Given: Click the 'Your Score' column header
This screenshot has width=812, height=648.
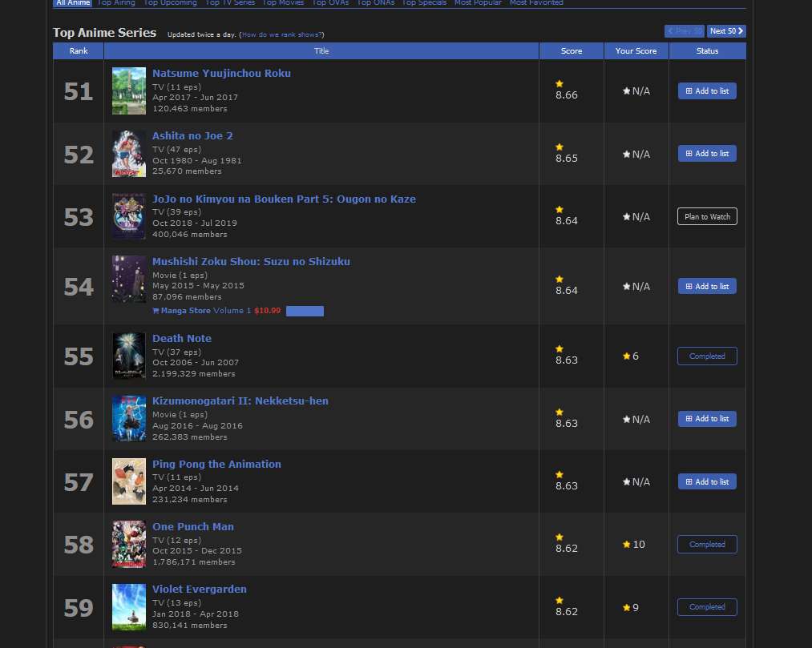Looking at the screenshot, I should click(x=636, y=50).
